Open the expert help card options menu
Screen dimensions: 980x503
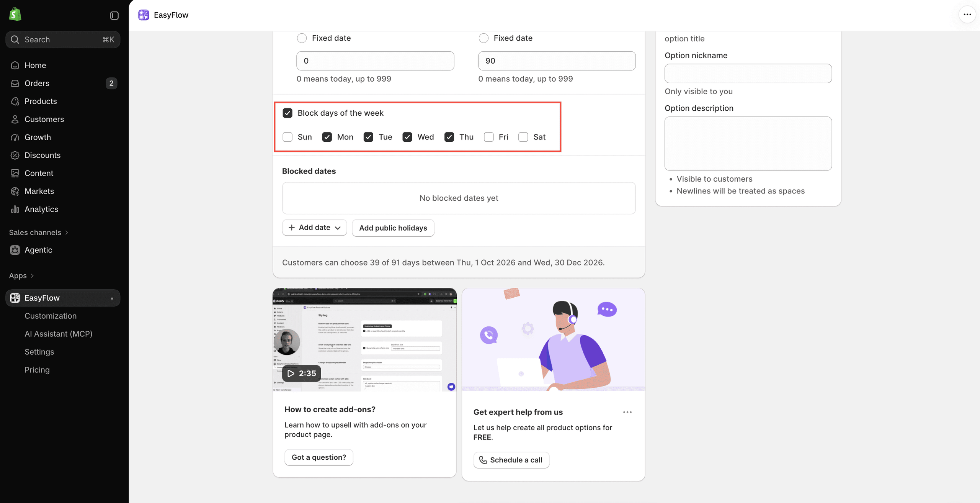[x=627, y=412]
